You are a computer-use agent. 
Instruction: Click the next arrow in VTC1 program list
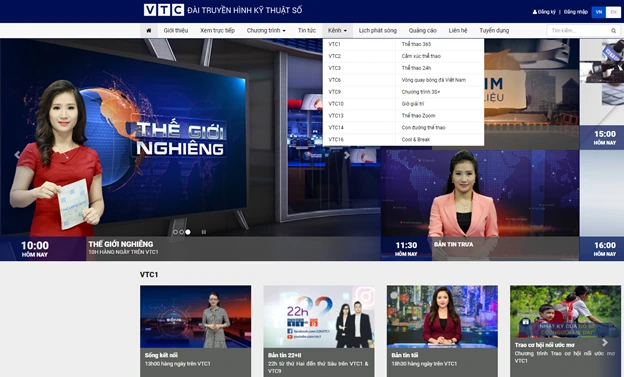click(x=605, y=342)
